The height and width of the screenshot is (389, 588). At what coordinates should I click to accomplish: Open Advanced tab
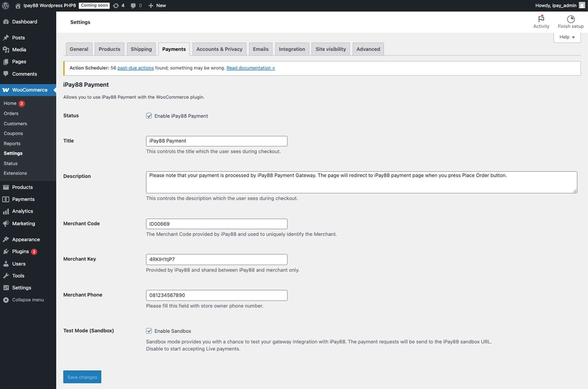[x=368, y=49]
